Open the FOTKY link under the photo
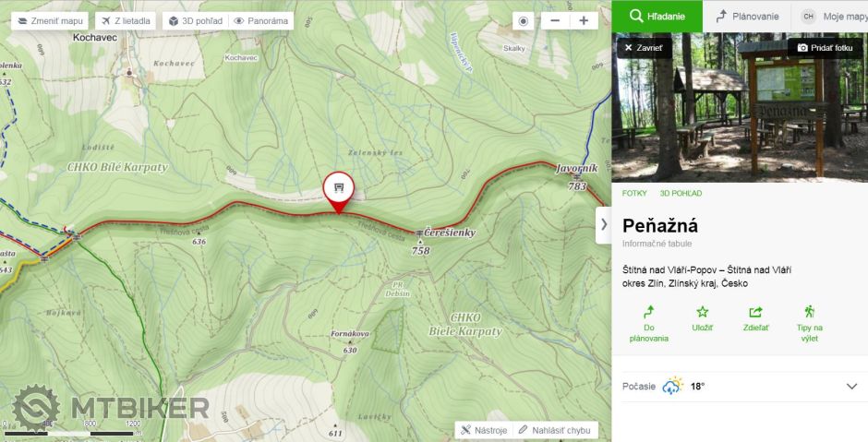 (634, 193)
